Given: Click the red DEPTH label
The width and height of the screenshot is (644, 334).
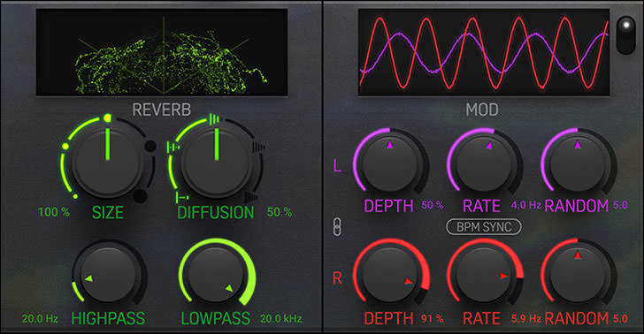Looking at the screenshot, I should pos(388,318).
